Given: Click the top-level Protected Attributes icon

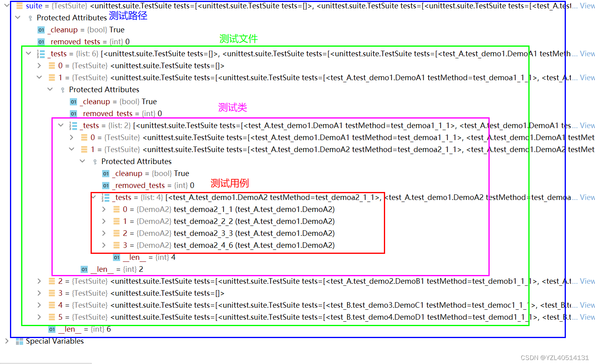Looking at the screenshot, I should [x=30, y=18].
